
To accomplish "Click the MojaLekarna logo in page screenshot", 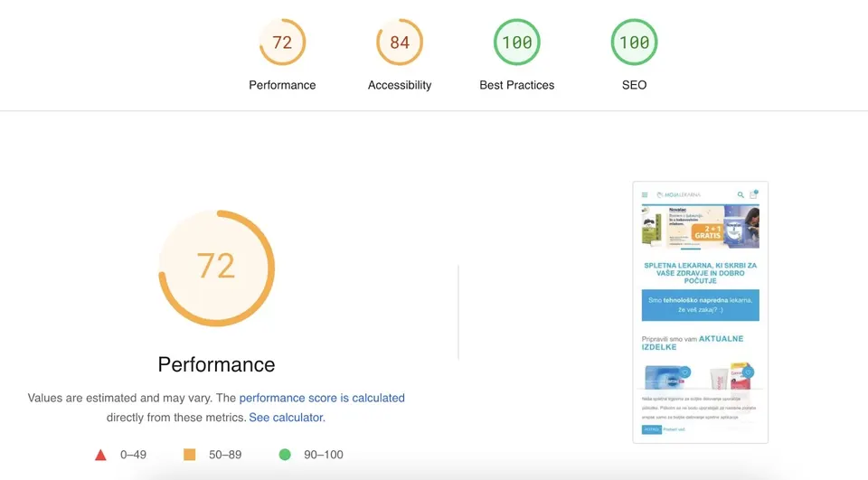I will pyautogui.click(x=679, y=195).
